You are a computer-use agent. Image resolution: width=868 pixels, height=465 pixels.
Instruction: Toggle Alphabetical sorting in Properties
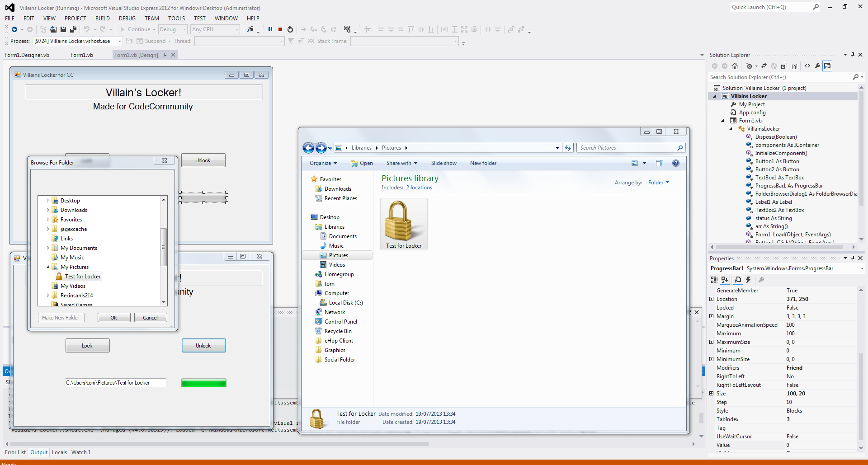pos(725,280)
